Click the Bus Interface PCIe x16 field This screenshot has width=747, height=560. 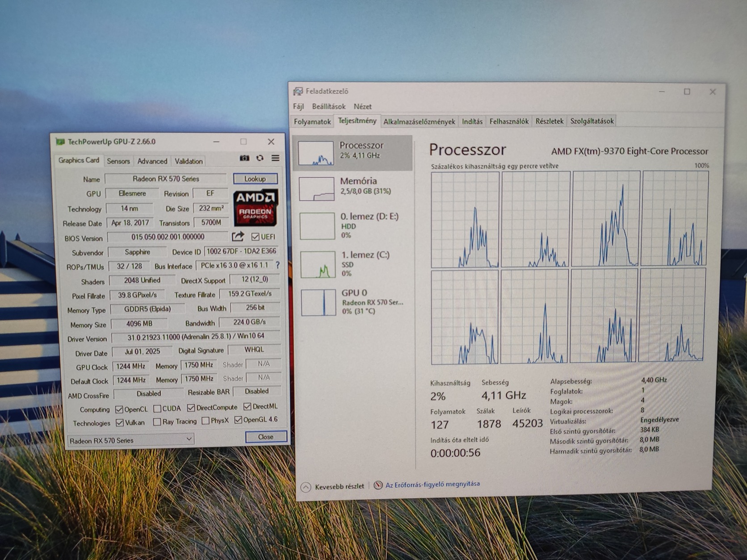pyautogui.click(x=234, y=265)
